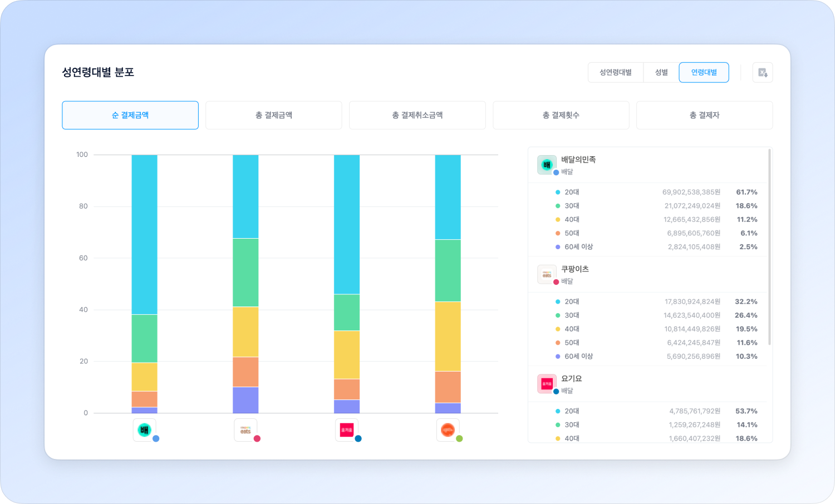
Task: Switch to the 총 결제금액 tab
Action: [x=273, y=115]
